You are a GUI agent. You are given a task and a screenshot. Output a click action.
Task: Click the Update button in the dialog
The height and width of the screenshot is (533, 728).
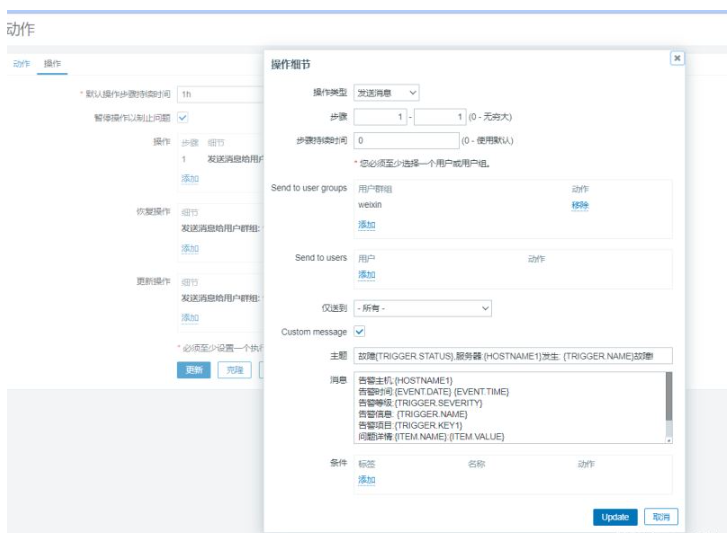[x=615, y=517]
